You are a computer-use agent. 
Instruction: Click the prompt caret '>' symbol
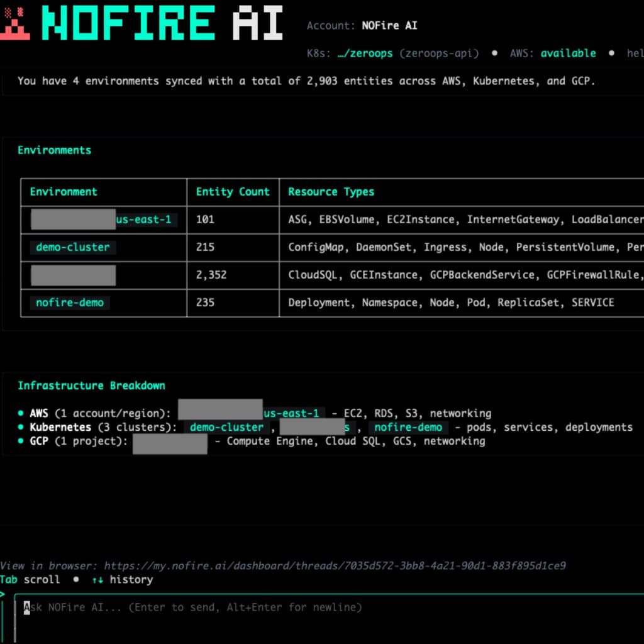click(3, 594)
